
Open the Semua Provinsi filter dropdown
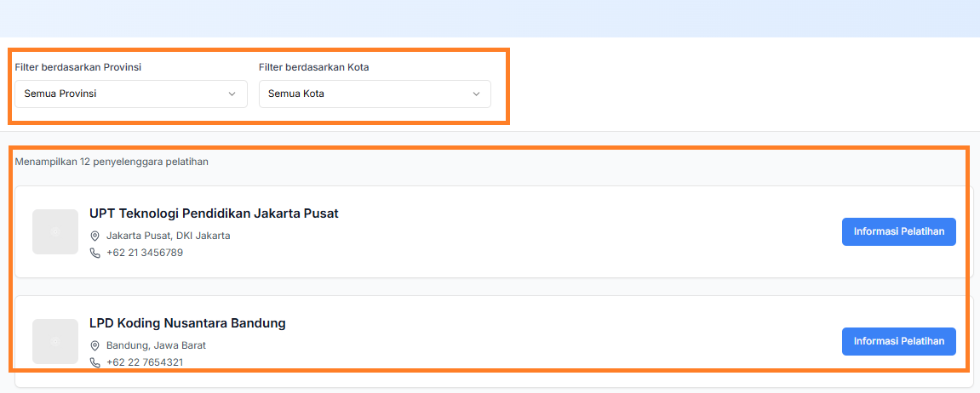[x=131, y=94]
